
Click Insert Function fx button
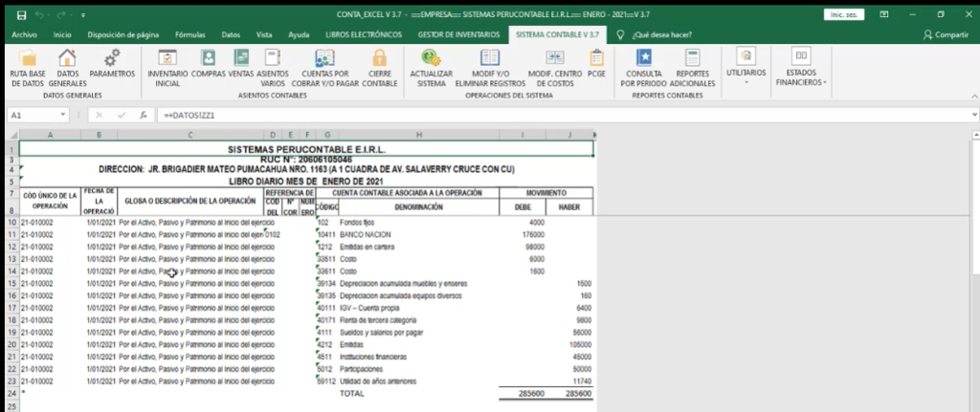click(144, 115)
